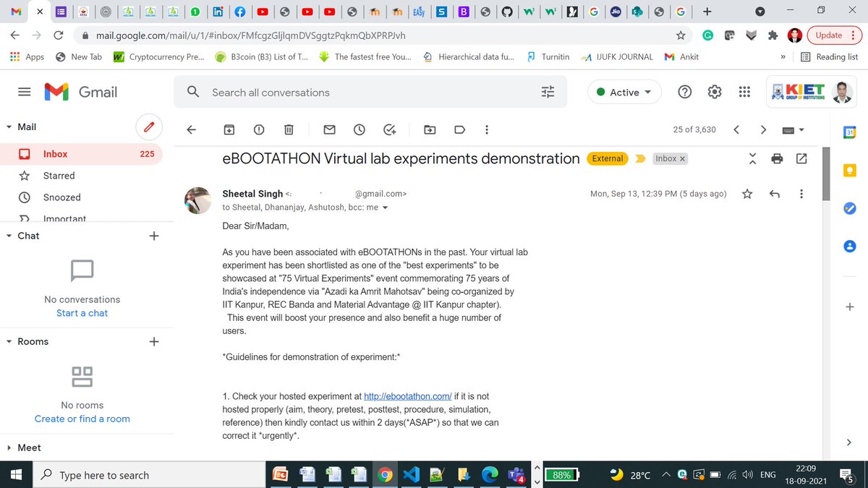Open the Turnitin bookmark
Screen dimensions: 868x488
[548, 56]
